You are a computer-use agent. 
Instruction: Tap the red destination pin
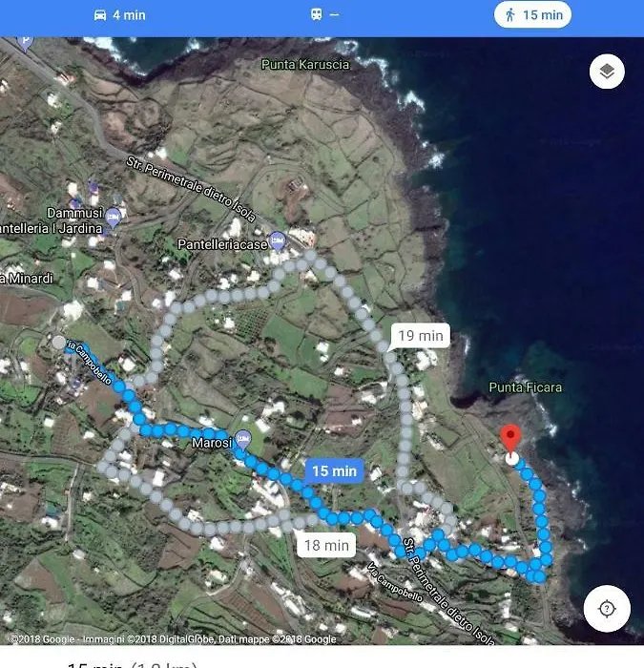point(510,438)
